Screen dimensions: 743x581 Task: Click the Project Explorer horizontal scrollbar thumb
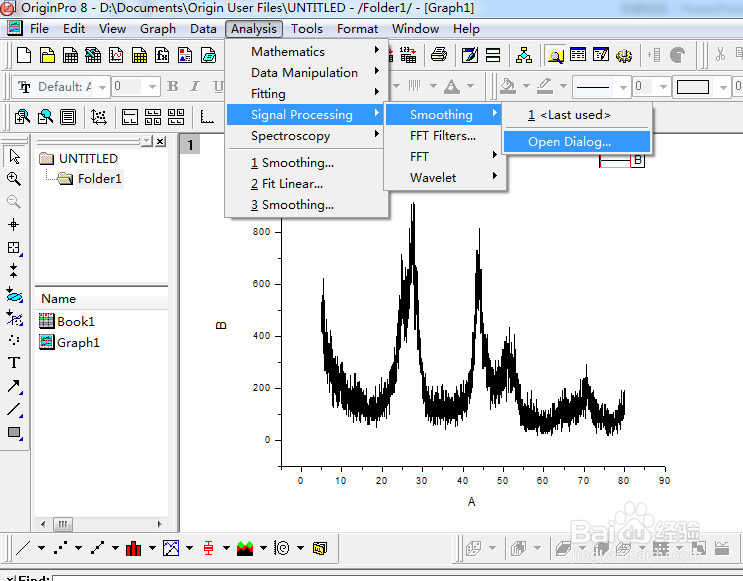coord(63,524)
